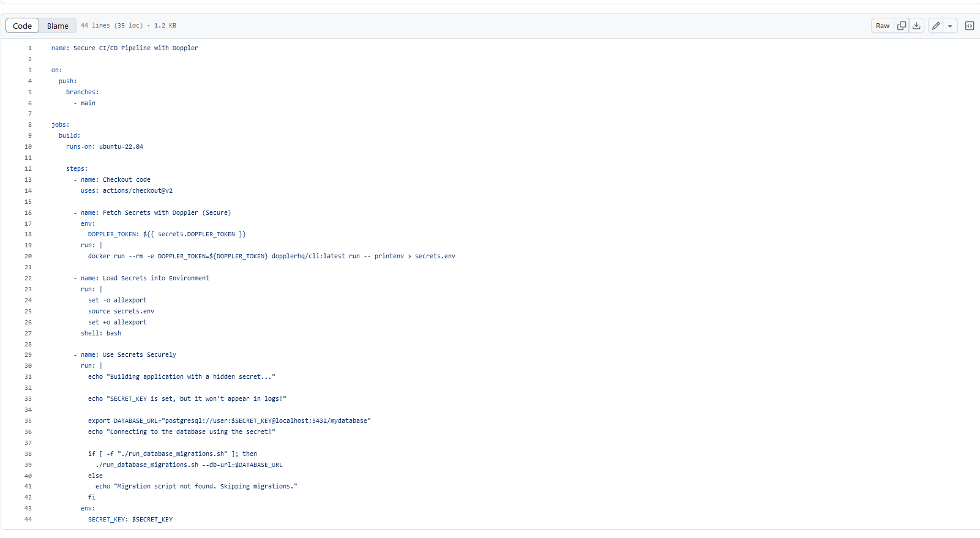Switch to the Blame tab
This screenshot has width=980, height=538.
pyautogui.click(x=58, y=26)
